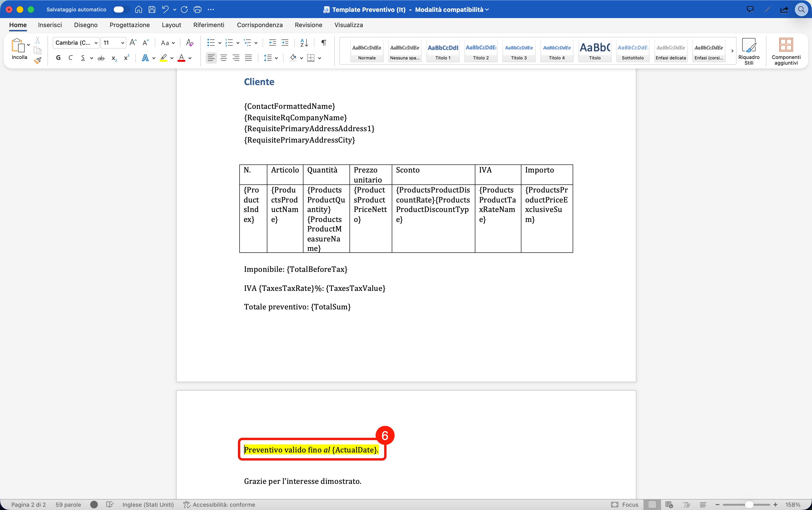Activate the Format Painter brush

[x=38, y=60]
